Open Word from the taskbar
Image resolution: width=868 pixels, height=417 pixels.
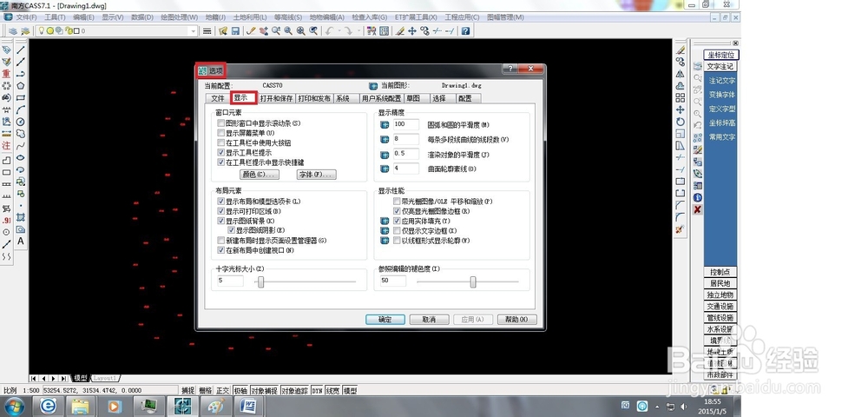pos(248,407)
